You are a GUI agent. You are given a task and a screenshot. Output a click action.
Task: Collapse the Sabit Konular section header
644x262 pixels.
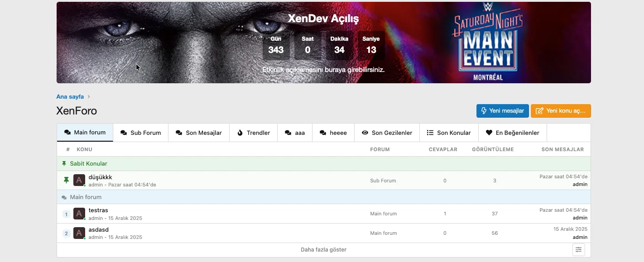click(x=88, y=164)
